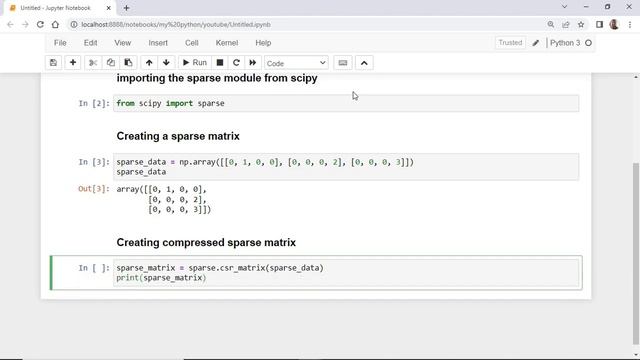Open the Kernel menu
The image size is (640, 360).
click(x=227, y=43)
